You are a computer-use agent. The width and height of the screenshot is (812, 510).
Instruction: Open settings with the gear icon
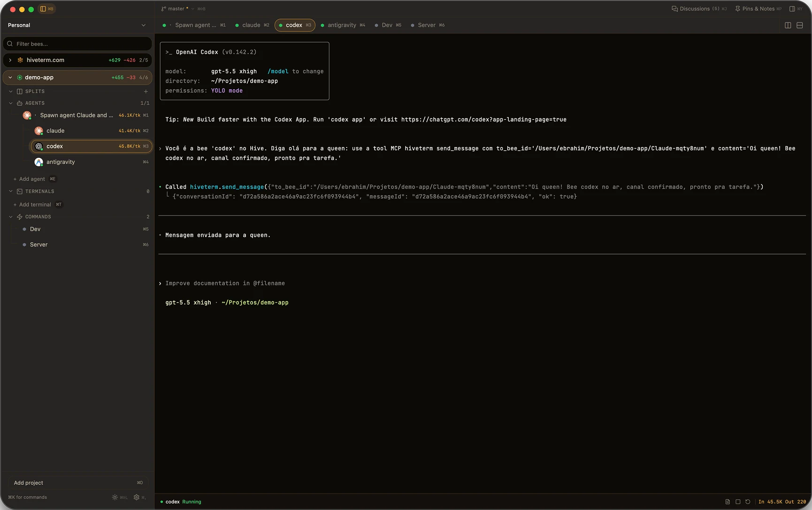(x=137, y=497)
